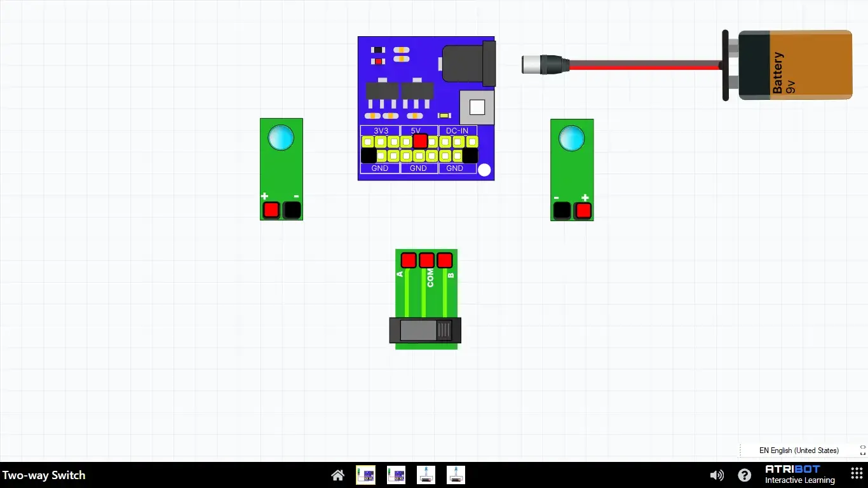Go to the Home screen icon
The width and height of the screenshot is (868, 488).
pyautogui.click(x=338, y=475)
